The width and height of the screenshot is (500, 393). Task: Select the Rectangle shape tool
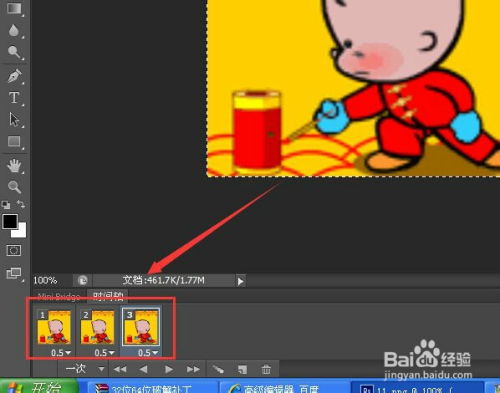click(x=14, y=141)
